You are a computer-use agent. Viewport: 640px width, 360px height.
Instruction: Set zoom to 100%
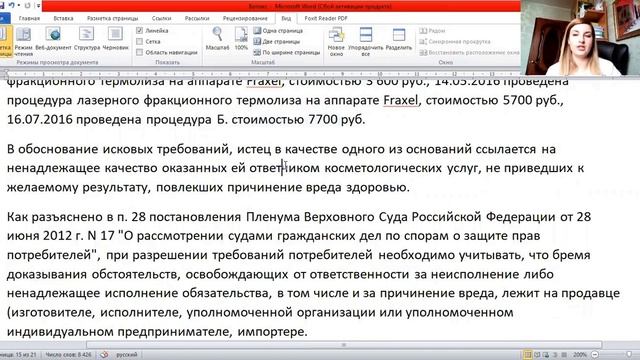click(x=241, y=39)
